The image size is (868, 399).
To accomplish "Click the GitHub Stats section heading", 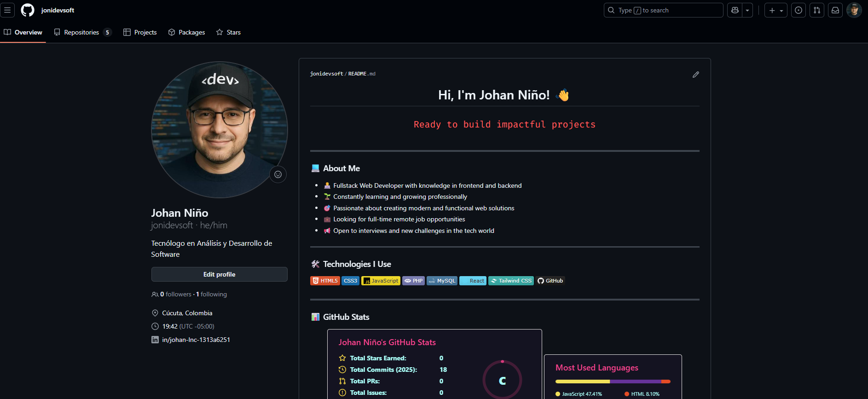I will click(346, 317).
